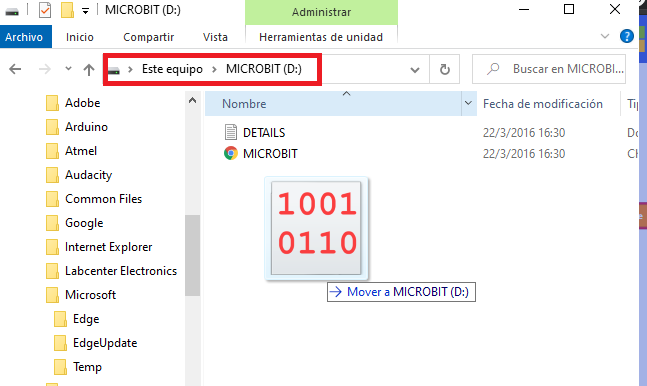Expand the chevron before Este equipo
The height and width of the screenshot is (386, 647).
[x=130, y=69]
